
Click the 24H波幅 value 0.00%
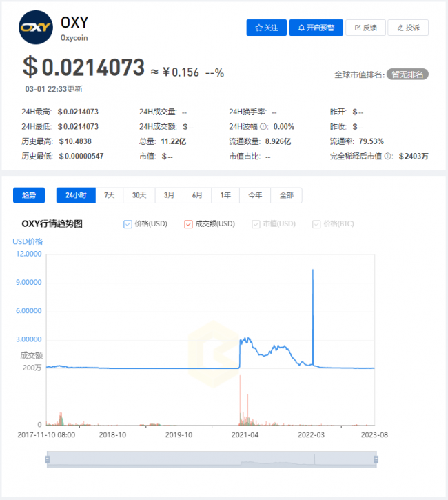[x=284, y=127]
